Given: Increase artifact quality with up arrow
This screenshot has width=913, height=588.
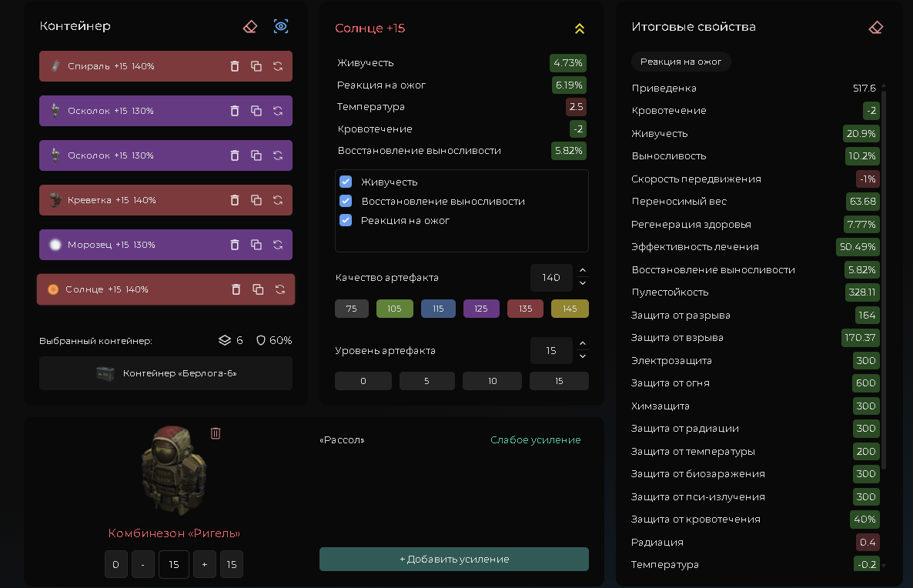Looking at the screenshot, I should [x=582, y=271].
